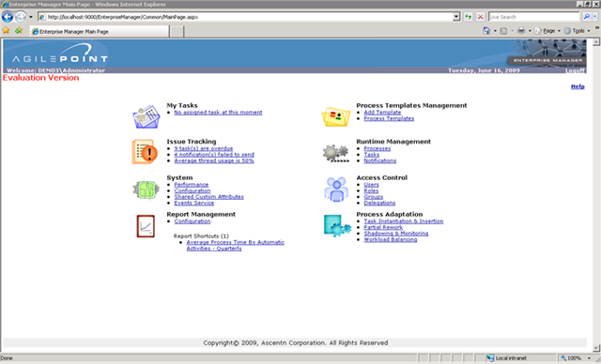Click the Live Search input box
The height and width of the screenshot is (364, 601).
(534, 17)
